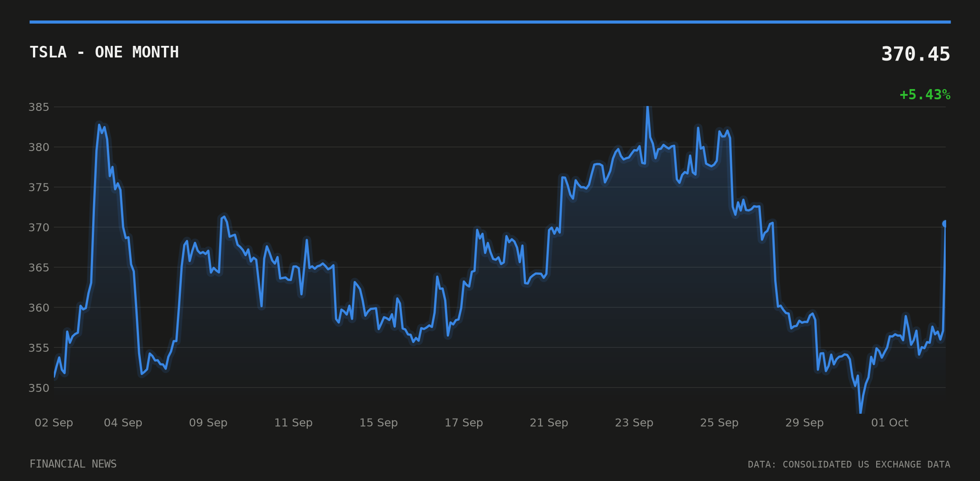The height and width of the screenshot is (481, 980).
Task: Click the 17 Sep date label
Action: point(464,423)
